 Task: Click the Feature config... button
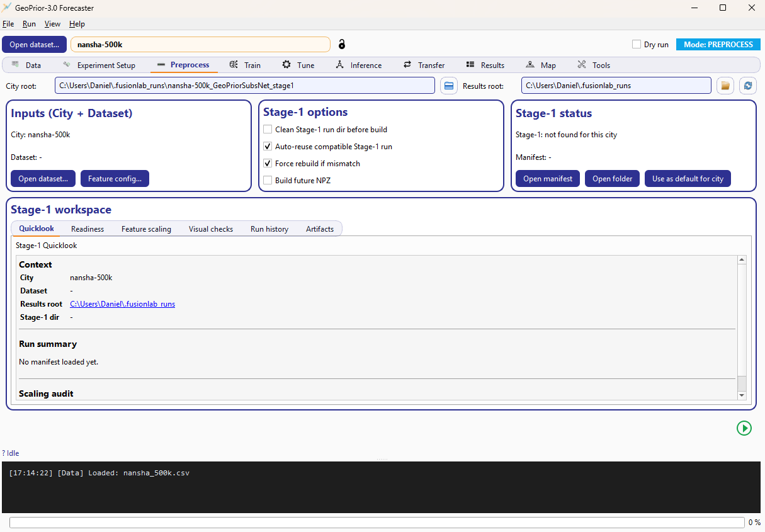pos(115,179)
